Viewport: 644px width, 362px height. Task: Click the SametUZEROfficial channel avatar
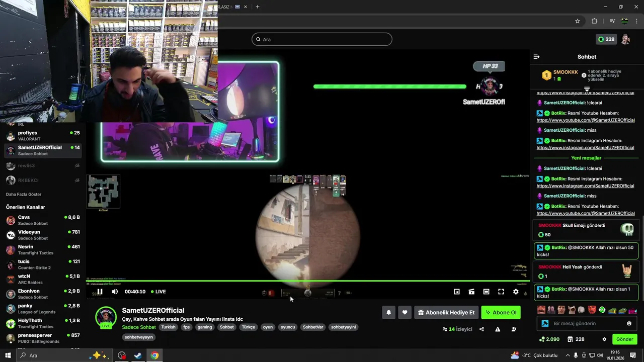point(106,318)
